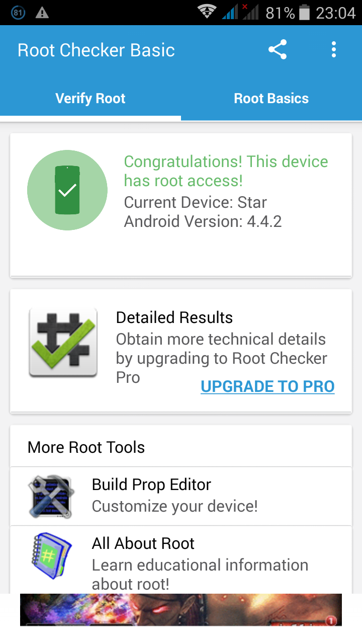The image size is (362, 644).
Task: Tap the 23:04 clock in status bar
Action: click(x=335, y=13)
